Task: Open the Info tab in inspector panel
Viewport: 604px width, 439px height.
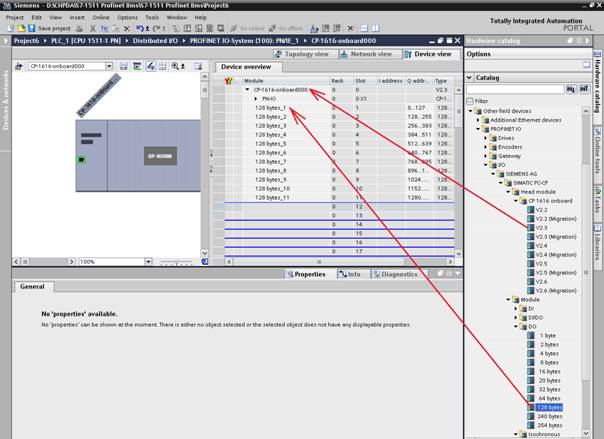Action: coord(350,273)
